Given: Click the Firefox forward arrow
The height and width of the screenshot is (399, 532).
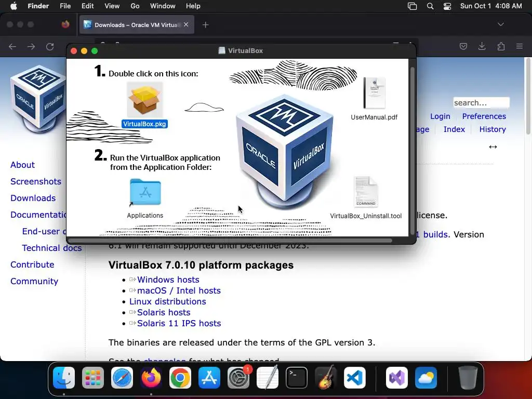Looking at the screenshot, I should tap(31, 46).
